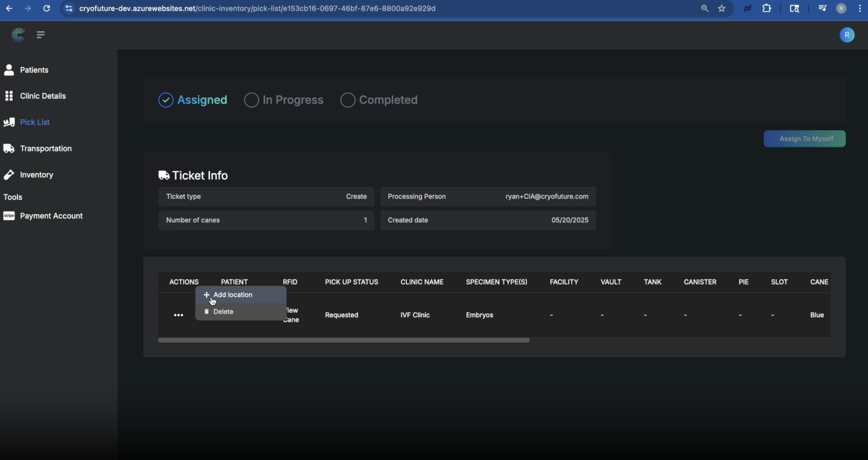Select the Completed status circle
This screenshot has height=460, width=868.
(348, 100)
